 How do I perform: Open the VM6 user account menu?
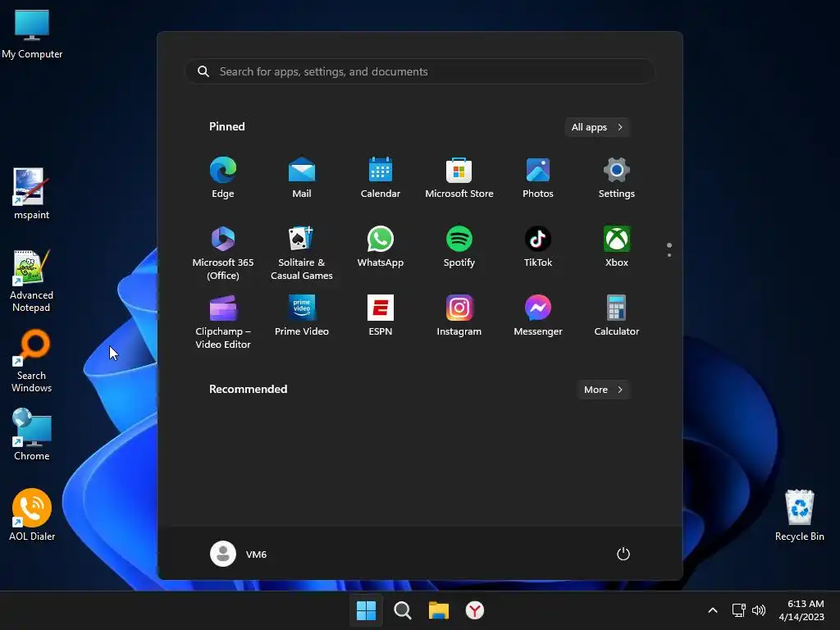tap(239, 554)
